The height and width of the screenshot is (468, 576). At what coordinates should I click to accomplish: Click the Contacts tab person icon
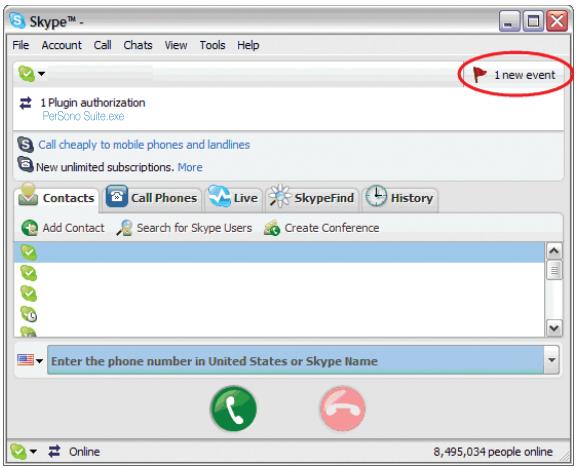[x=28, y=195]
